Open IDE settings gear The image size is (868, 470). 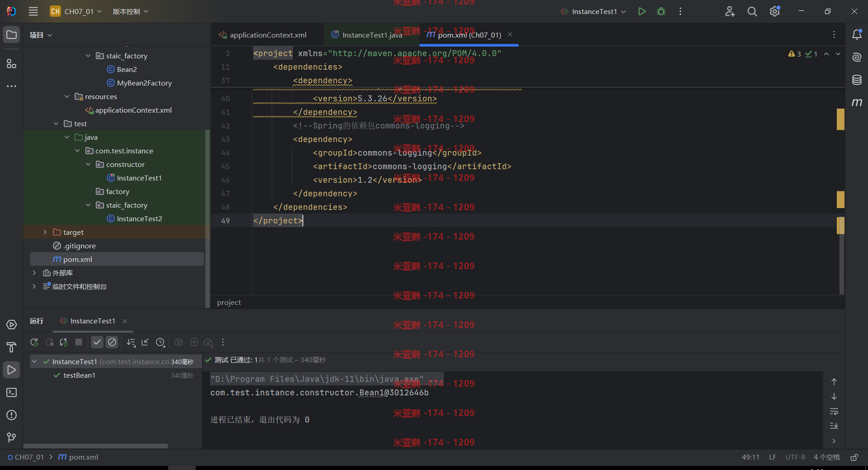pyautogui.click(x=775, y=11)
